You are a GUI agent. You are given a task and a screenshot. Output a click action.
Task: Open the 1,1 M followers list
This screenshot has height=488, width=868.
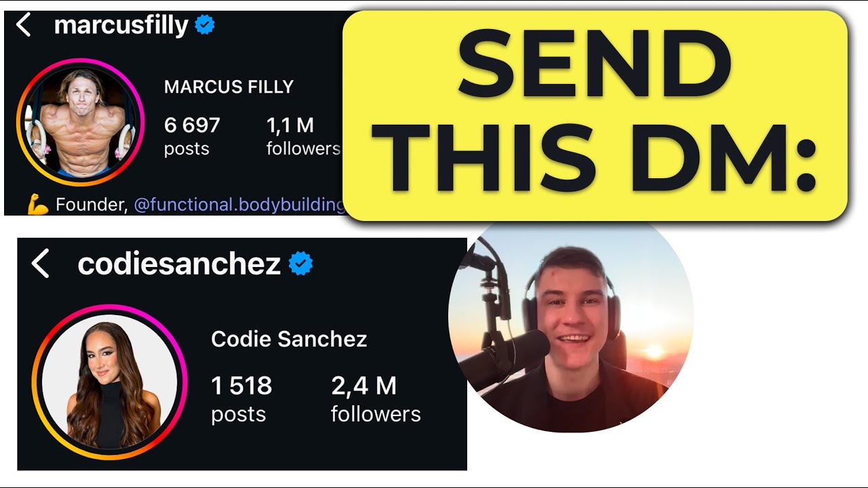(302, 136)
